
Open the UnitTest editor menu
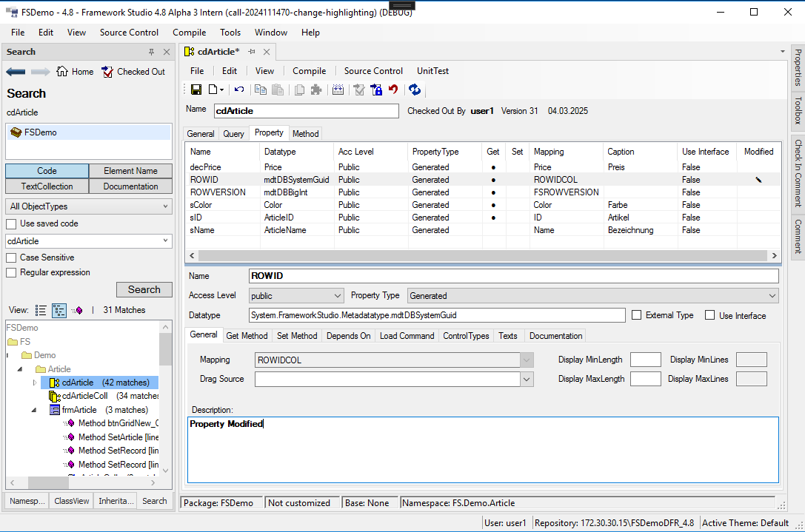tap(432, 71)
